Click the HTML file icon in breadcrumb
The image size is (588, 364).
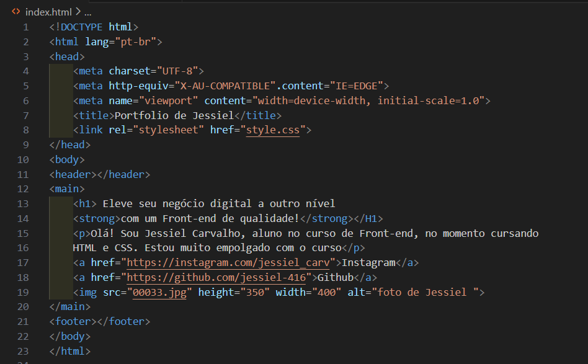[x=16, y=11]
